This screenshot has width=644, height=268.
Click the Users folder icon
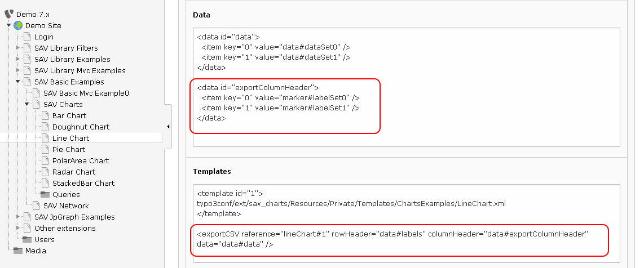[27, 239]
